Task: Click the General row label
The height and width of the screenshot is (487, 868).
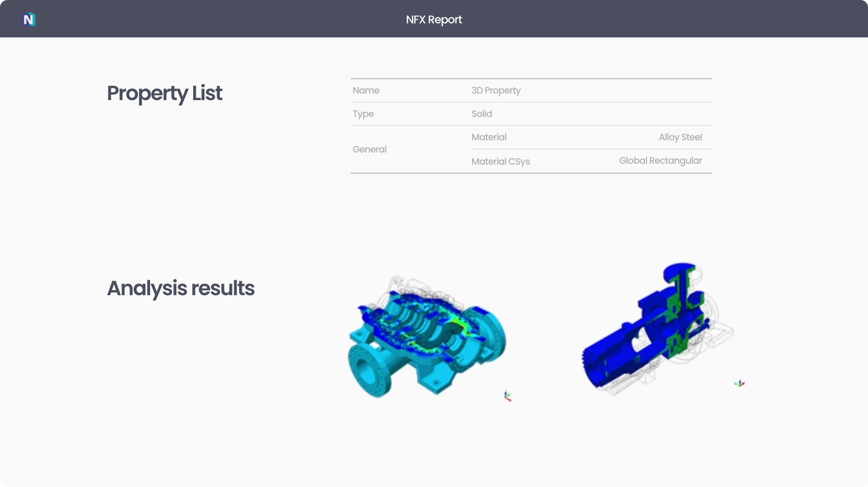Action: point(370,149)
